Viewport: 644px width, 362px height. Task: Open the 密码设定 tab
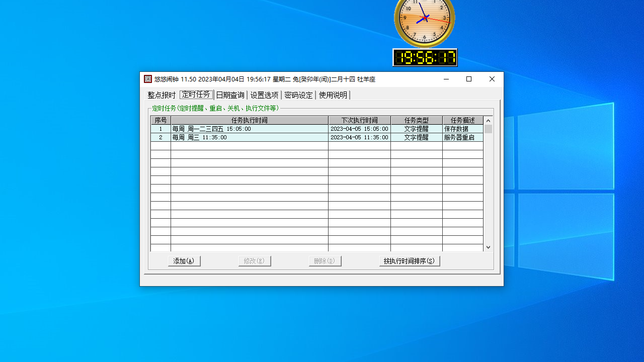pos(298,95)
